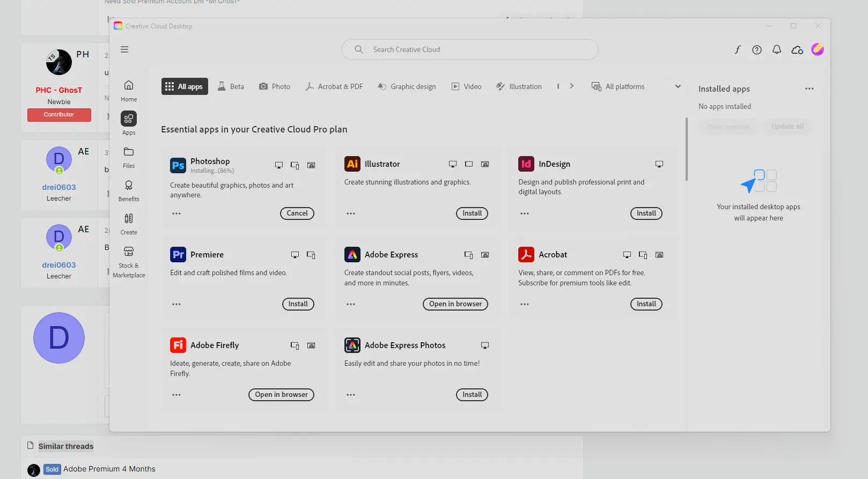
Task: Click web platform icon on Adobe Firefly card
Action: coord(311,345)
